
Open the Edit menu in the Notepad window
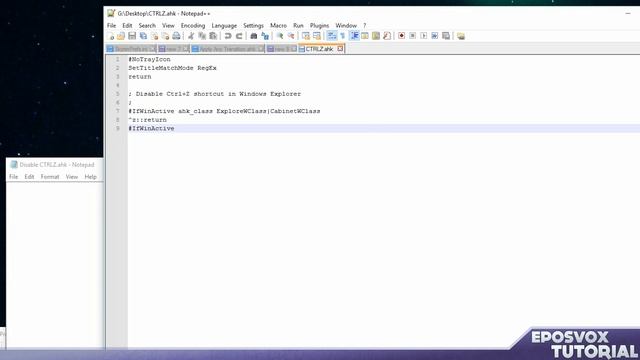[x=29, y=177]
